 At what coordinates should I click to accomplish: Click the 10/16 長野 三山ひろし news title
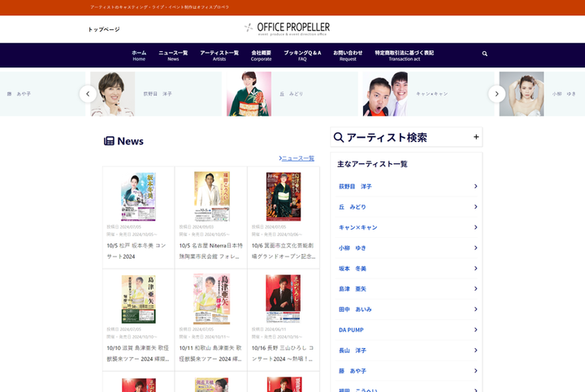click(283, 354)
